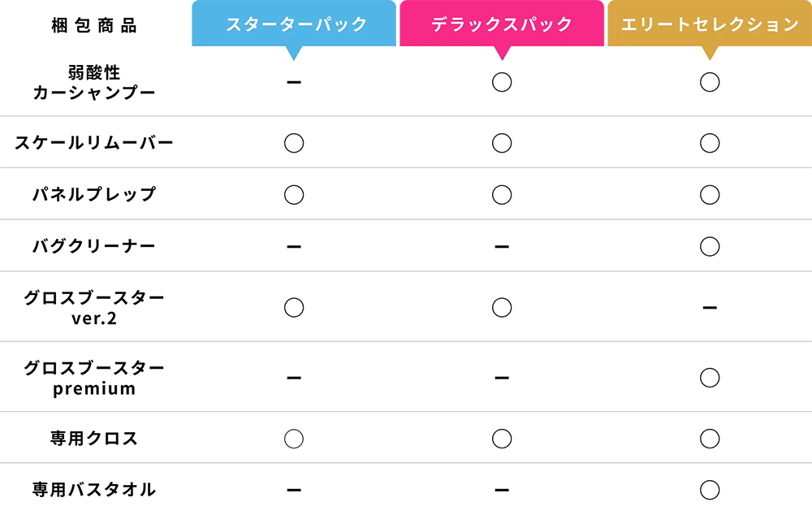This screenshot has height=515, width=812.
Task: Click circle for 弱酸性カーシャンプー under デラックスパック
Action: coord(502,82)
